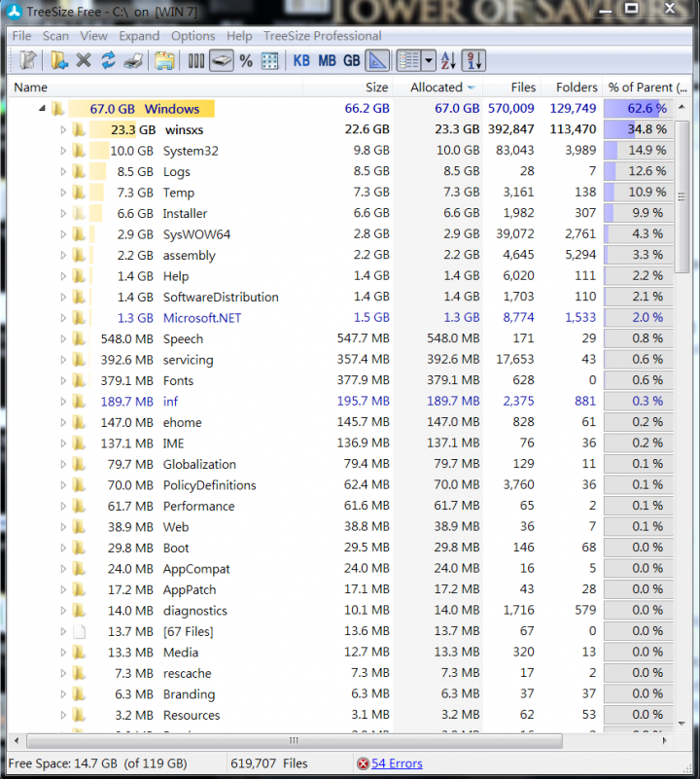Click the vertical scrollbar thumb
This screenshot has width=700, height=779.
(682, 196)
